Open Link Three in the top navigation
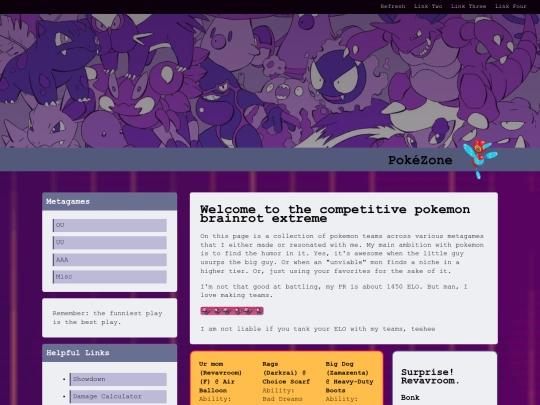Image resolution: width=540 pixels, height=405 pixels. [468, 6]
